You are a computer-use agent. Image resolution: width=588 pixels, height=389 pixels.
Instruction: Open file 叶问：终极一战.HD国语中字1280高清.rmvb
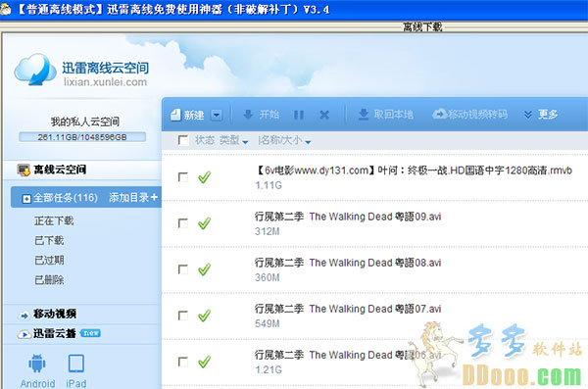(414, 170)
